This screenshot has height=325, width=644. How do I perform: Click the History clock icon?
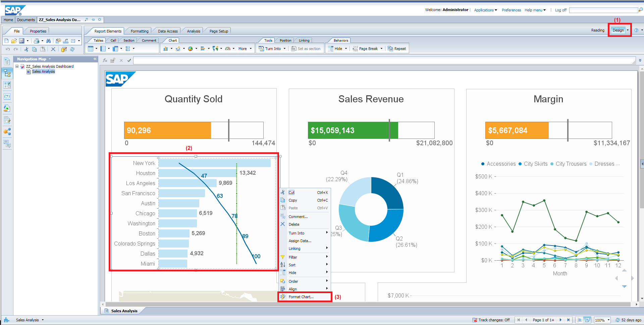click(x=58, y=41)
